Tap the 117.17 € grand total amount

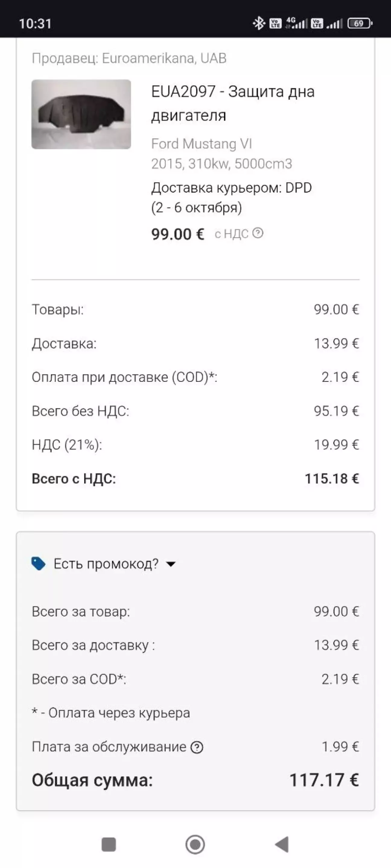pyautogui.click(x=324, y=780)
